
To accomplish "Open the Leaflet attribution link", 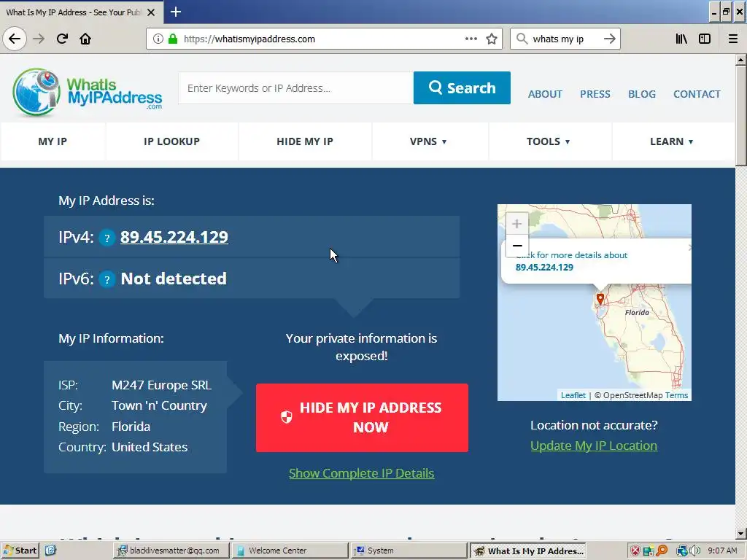I will 573,395.
